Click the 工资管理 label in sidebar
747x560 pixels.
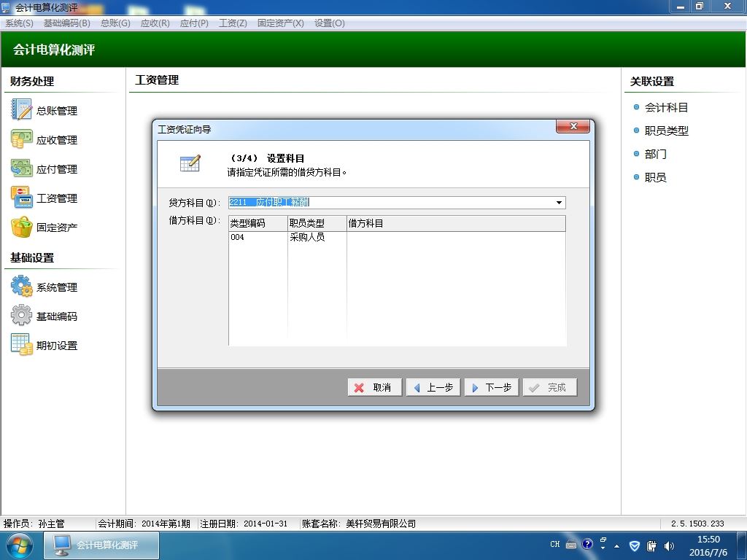pos(57,198)
